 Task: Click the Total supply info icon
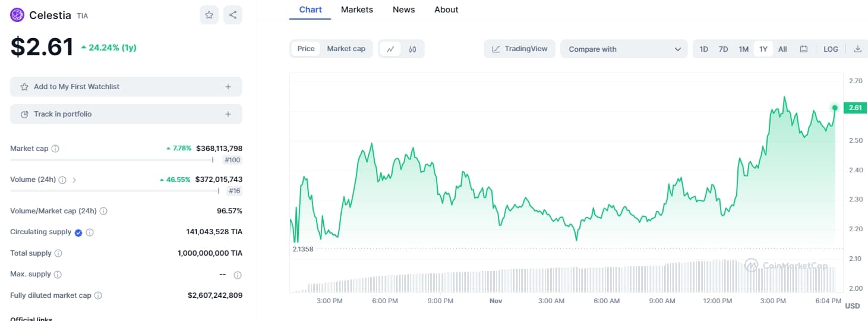(58, 253)
